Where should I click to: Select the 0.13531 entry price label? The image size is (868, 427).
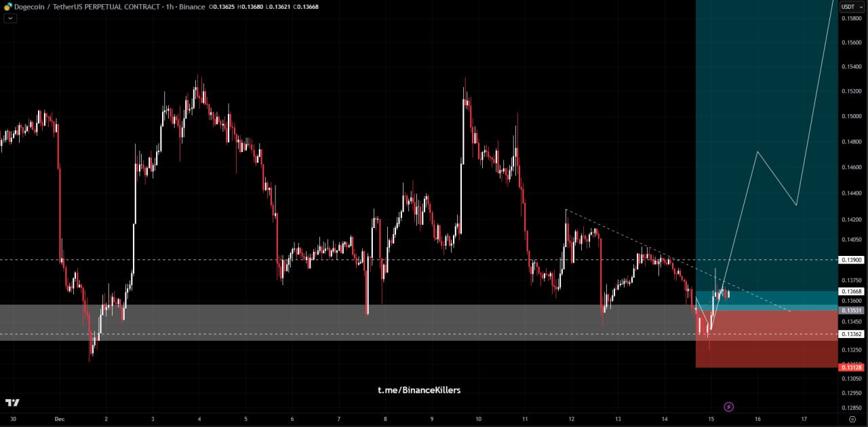click(852, 310)
